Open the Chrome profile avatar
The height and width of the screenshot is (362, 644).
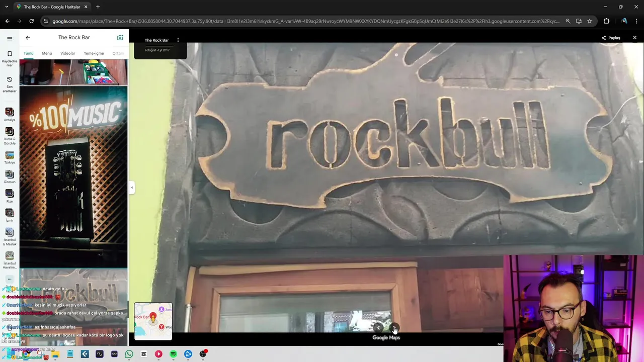pos(624,21)
